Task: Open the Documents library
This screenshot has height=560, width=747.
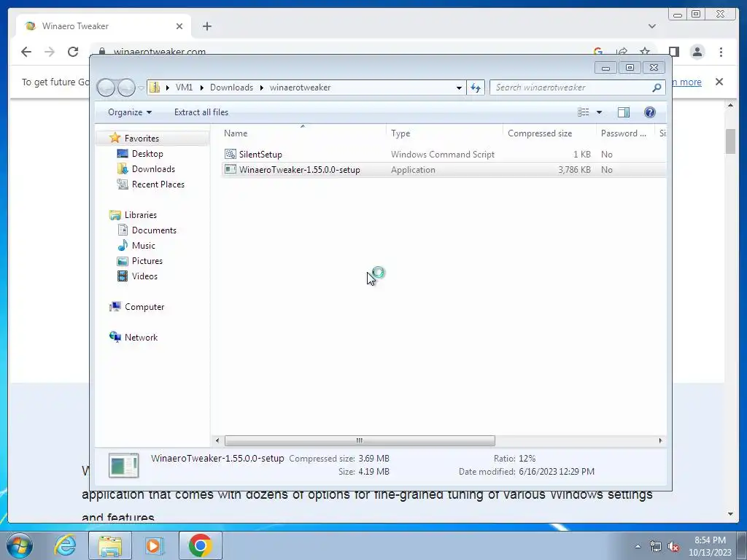Action: tap(154, 230)
